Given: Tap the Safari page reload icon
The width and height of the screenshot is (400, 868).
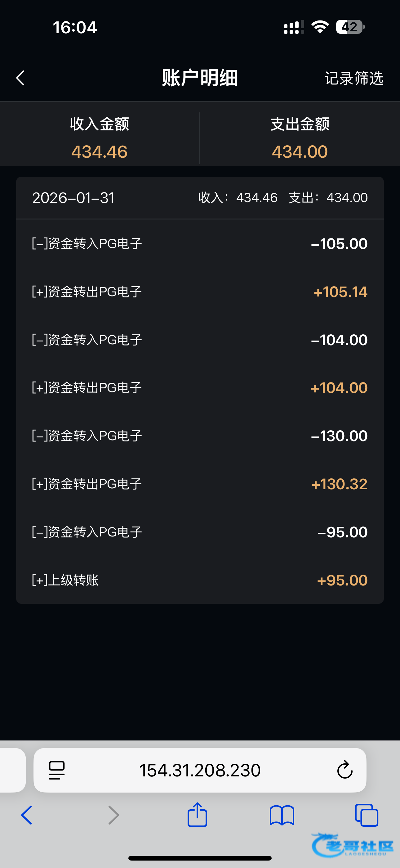Looking at the screenshot, I should pyautogui.click(x=344, y=770).
